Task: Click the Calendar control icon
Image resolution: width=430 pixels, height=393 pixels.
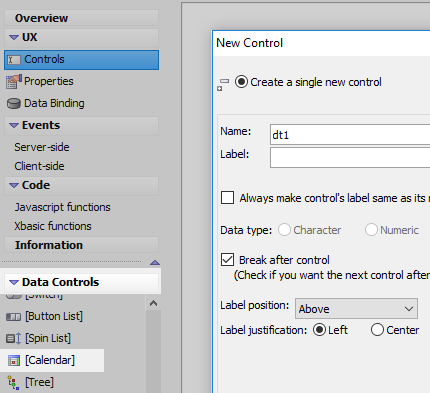Action: click(x=14, y=360)
